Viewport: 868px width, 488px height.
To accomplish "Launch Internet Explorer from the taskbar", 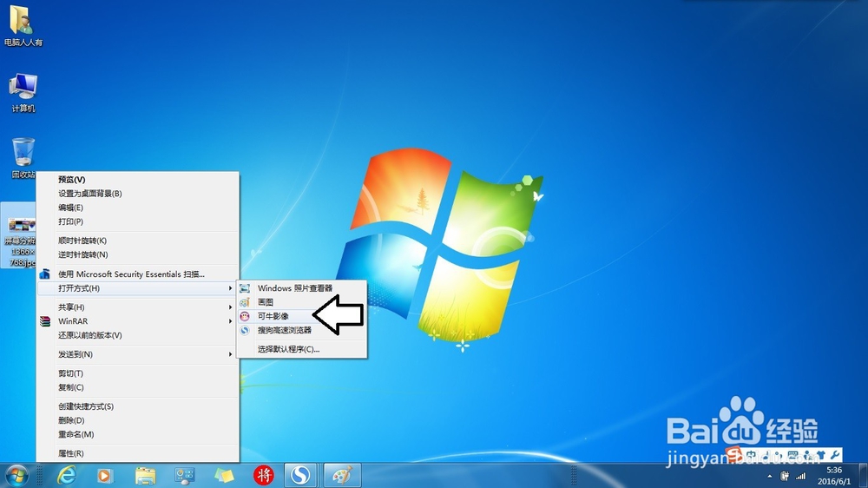I will point(67,476).
